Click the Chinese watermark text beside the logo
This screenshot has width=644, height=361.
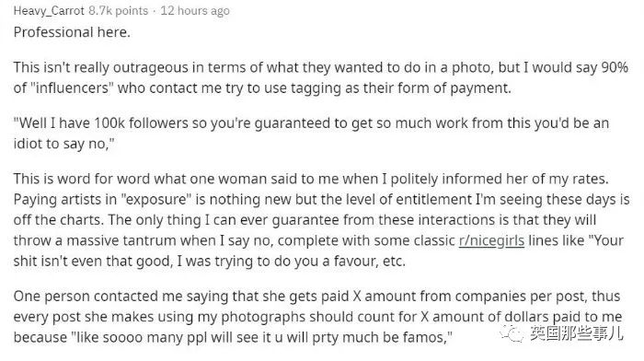point(576,333)
